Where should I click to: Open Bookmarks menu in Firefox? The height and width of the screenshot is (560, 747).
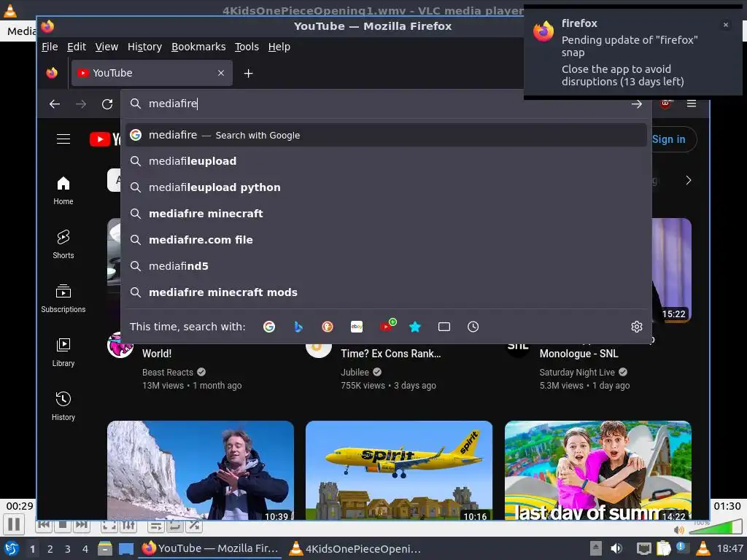pos(198,47)
